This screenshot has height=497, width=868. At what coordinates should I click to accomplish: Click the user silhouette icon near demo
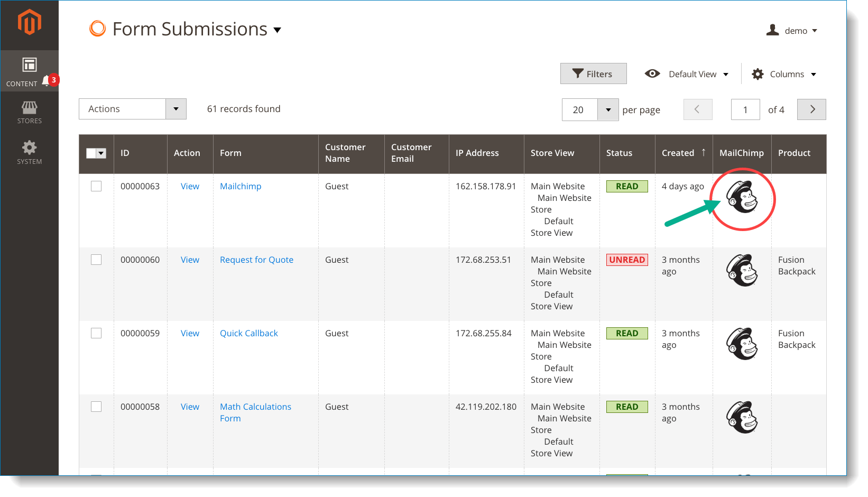[773, 30]
